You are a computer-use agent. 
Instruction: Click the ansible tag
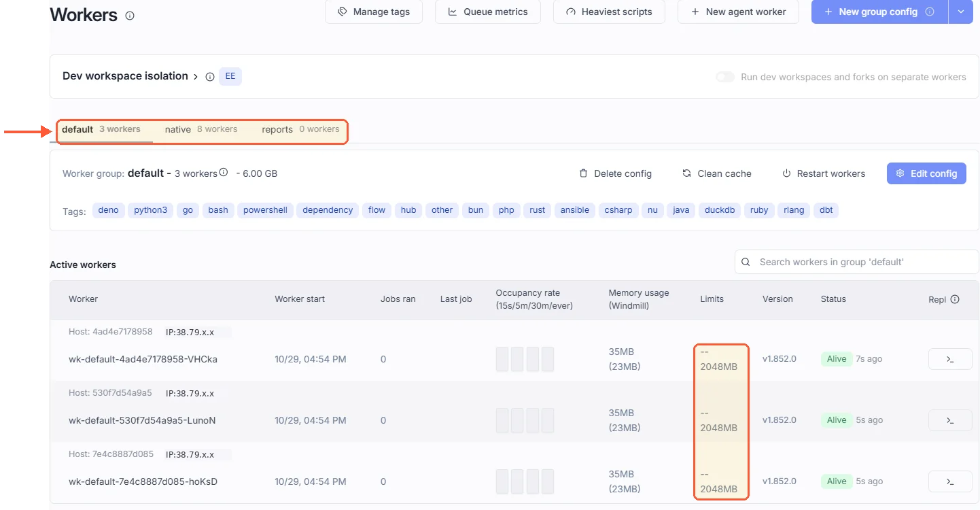tap(575, 210)
